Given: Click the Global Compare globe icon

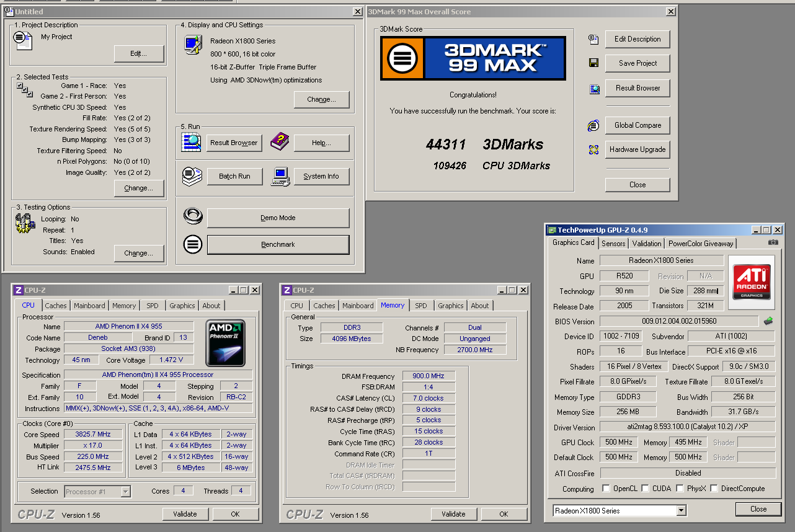Looking at the screenshot, I should [593, 125].
